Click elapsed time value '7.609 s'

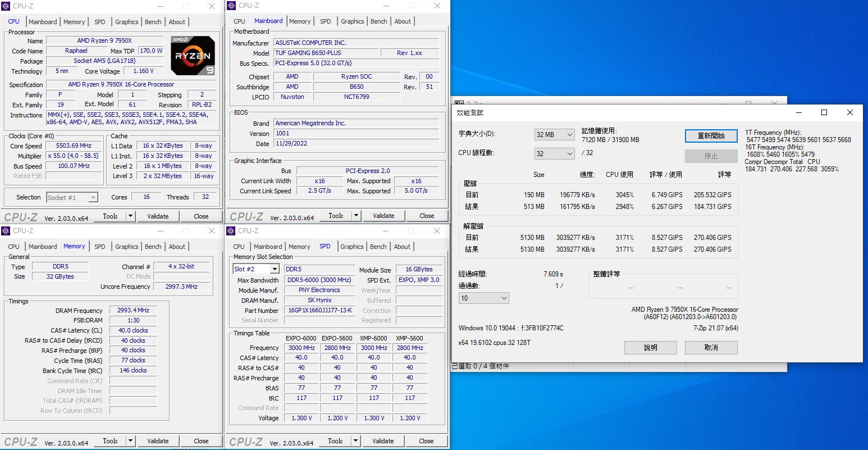[553, 274]
